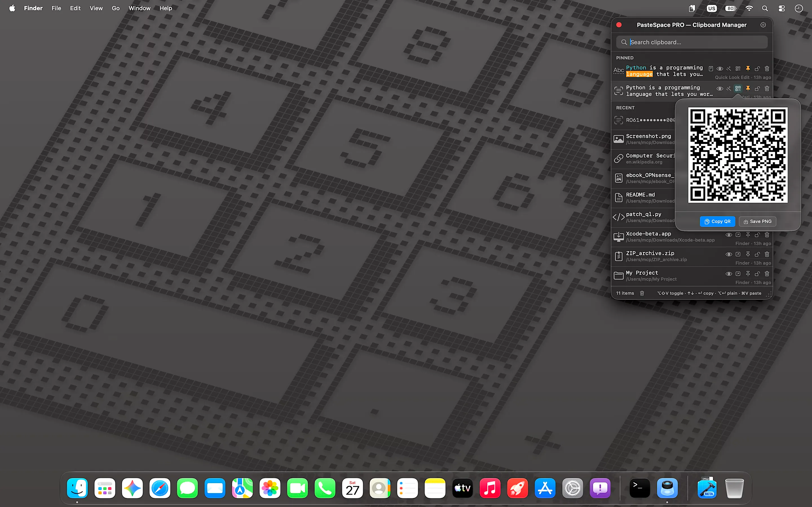The image size is (812, 507).
Task: Toggle the lock on the second pinned Python item
Action: pyautogui.click(x=757, y=88)
